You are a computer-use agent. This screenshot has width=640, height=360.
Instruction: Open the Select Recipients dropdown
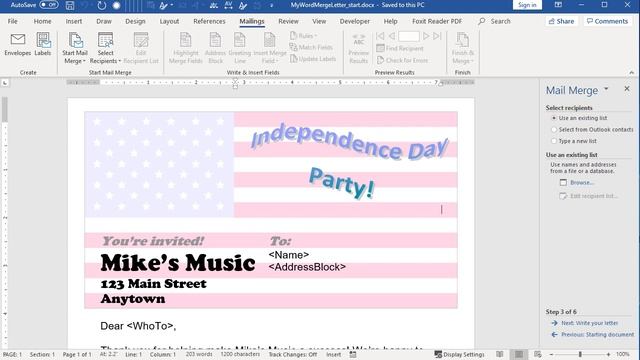tap(105, 48)
